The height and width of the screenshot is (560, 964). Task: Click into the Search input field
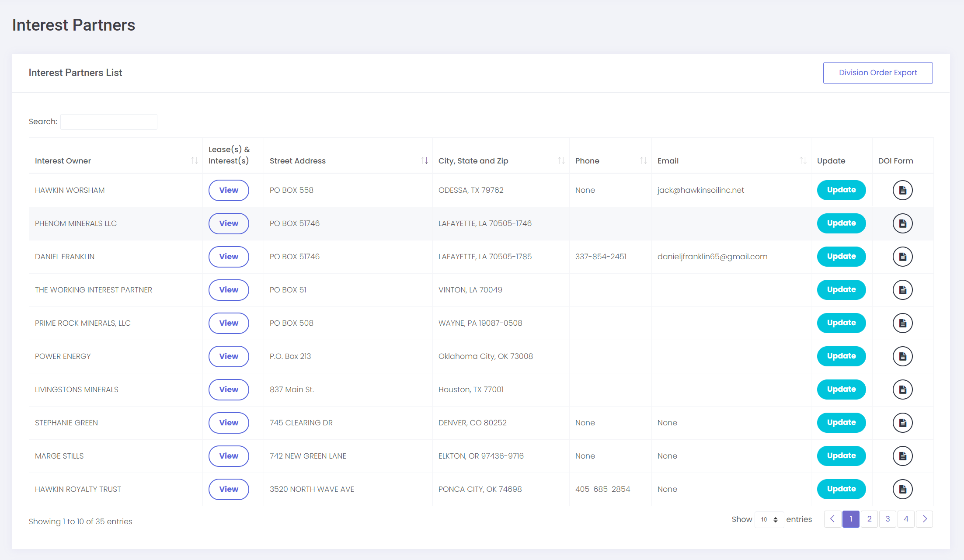(x=109, y=122)
